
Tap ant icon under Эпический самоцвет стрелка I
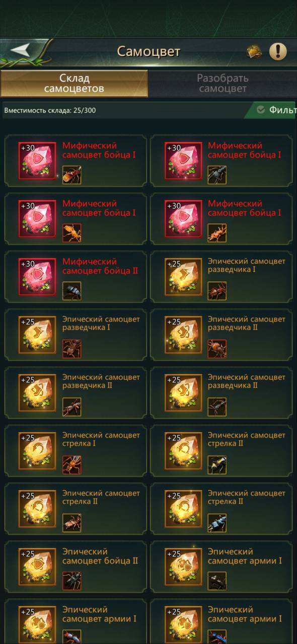[71, 465]
